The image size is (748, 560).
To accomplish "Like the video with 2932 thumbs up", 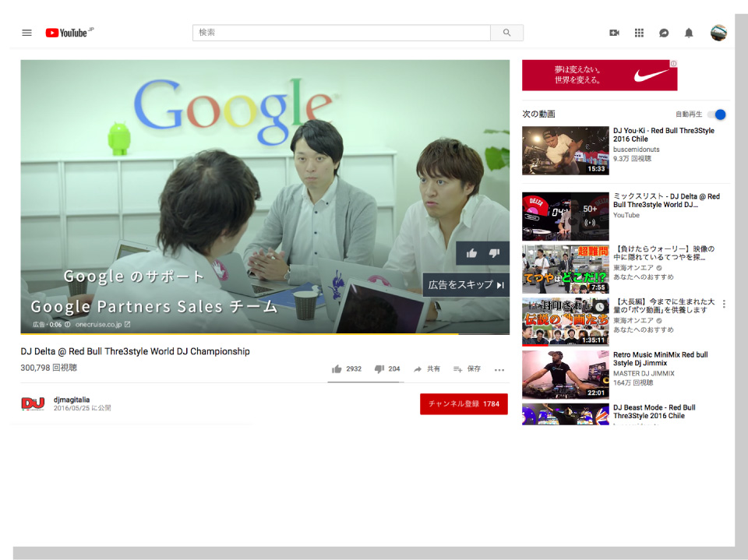I will (x=337, y=369).
